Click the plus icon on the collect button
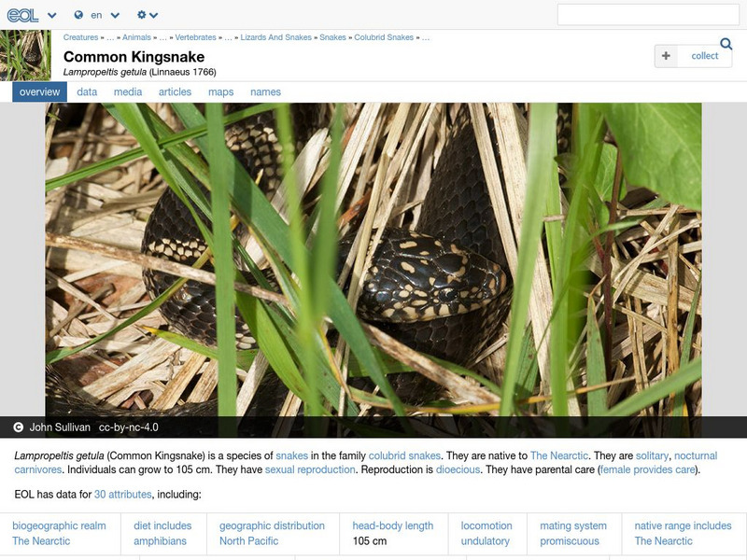The width and height of the screenshot is (747, 560). [x=667, y=56]
